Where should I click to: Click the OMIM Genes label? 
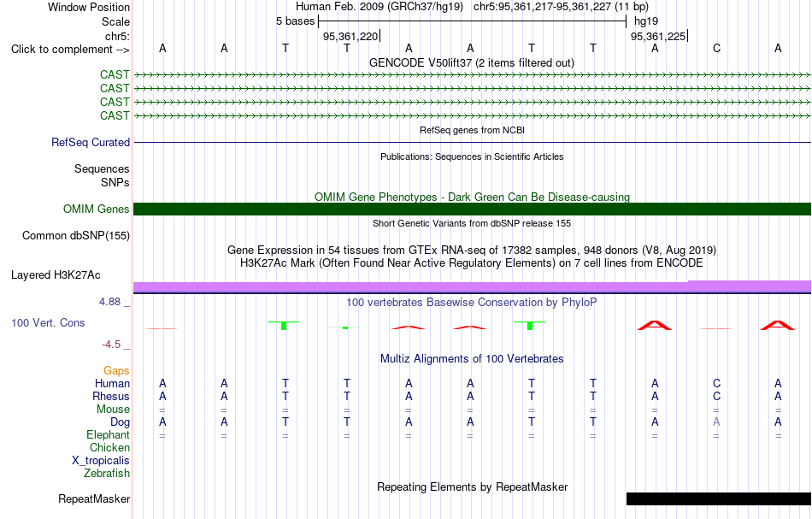pyautogui.click(x=96, y=209)
